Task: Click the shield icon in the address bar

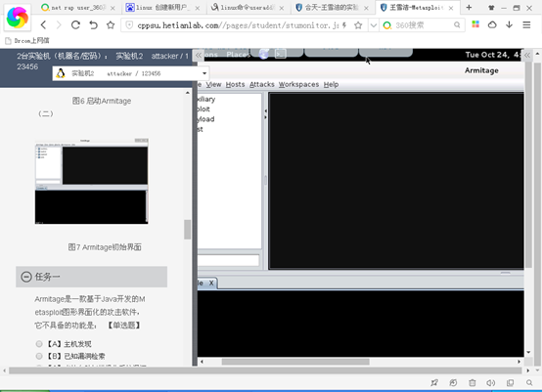Action: 129,24
